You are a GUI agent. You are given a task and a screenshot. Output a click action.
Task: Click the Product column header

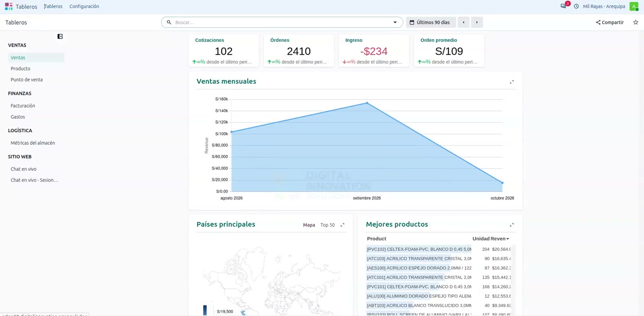(376, 239)
